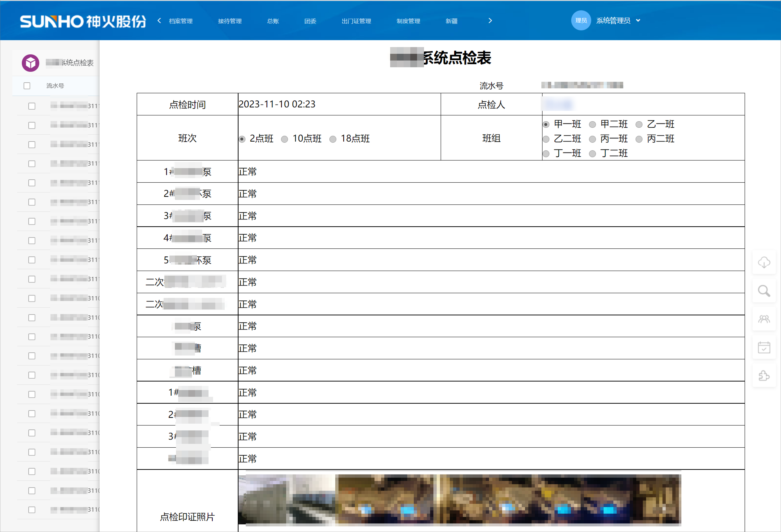Click the 流水号 label above the form

click(x=491, y=86)
